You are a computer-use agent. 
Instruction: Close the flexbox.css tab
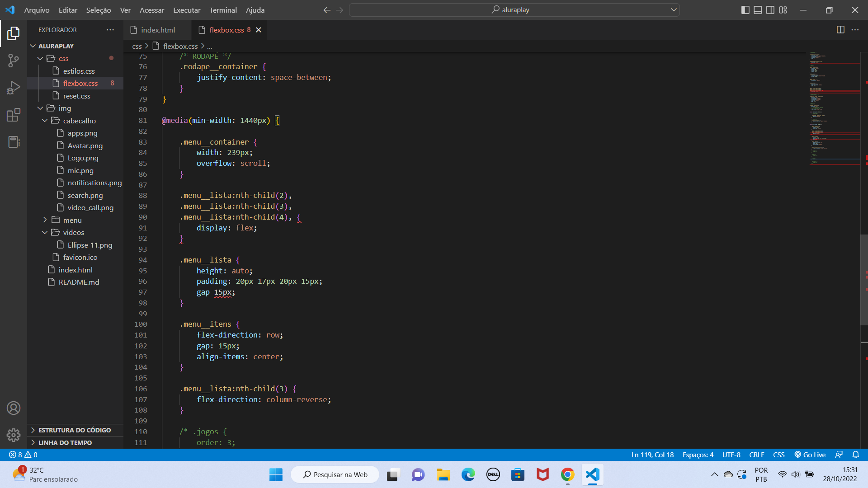click(x=259, y=30)
